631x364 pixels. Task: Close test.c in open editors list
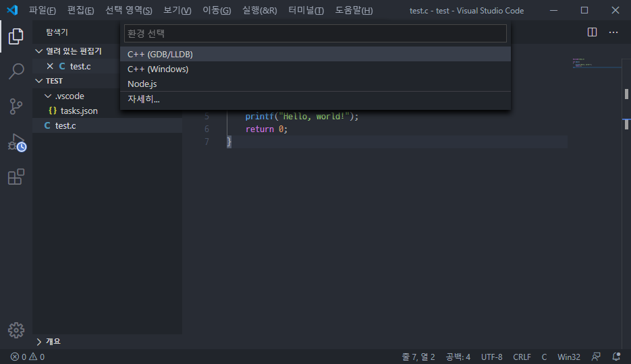point(50,66)
